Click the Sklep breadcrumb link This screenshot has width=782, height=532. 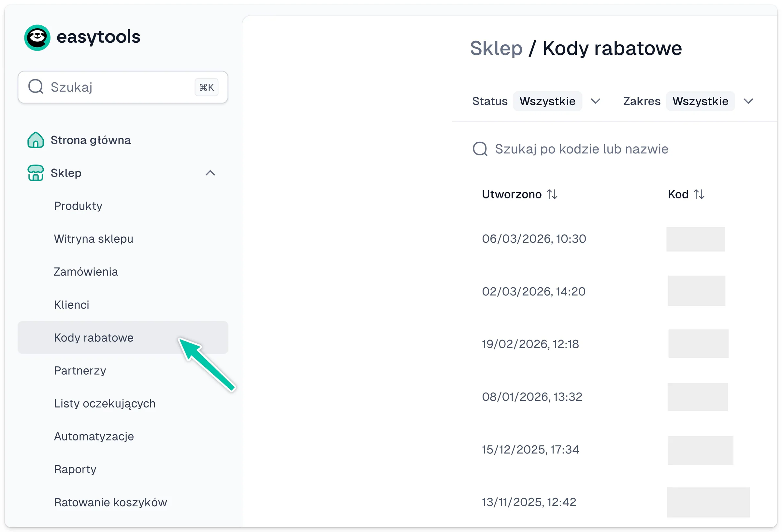(x=496, y=49)
